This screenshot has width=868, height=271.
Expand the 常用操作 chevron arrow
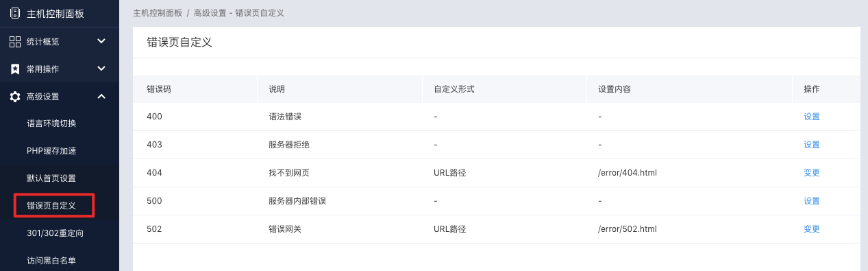(x=101, y=69)
